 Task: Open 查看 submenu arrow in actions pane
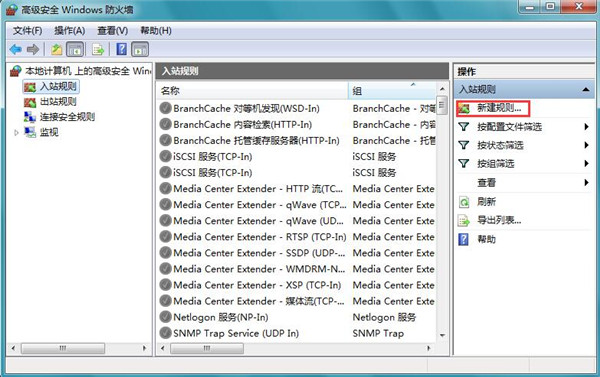pyautogui.click(x=586, y=183)
